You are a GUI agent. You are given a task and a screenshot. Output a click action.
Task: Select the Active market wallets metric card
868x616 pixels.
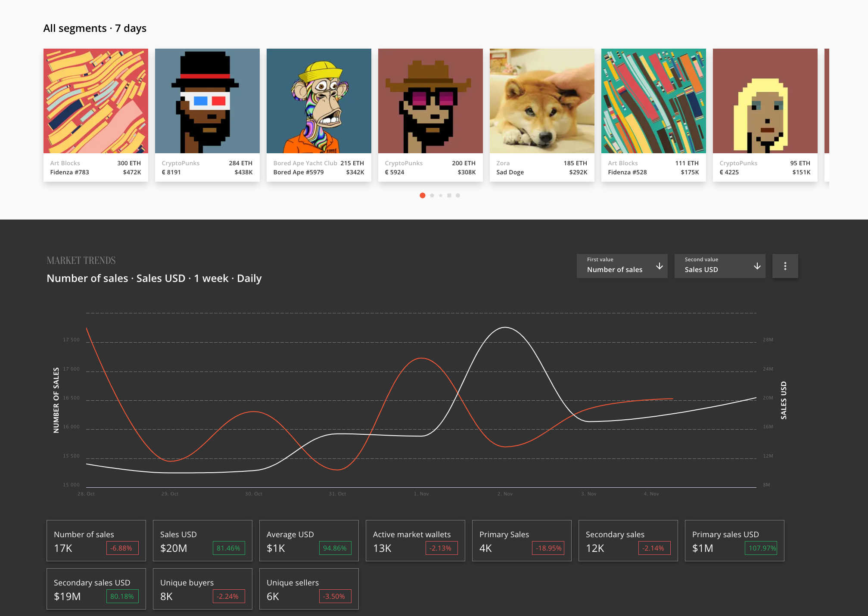415,541
